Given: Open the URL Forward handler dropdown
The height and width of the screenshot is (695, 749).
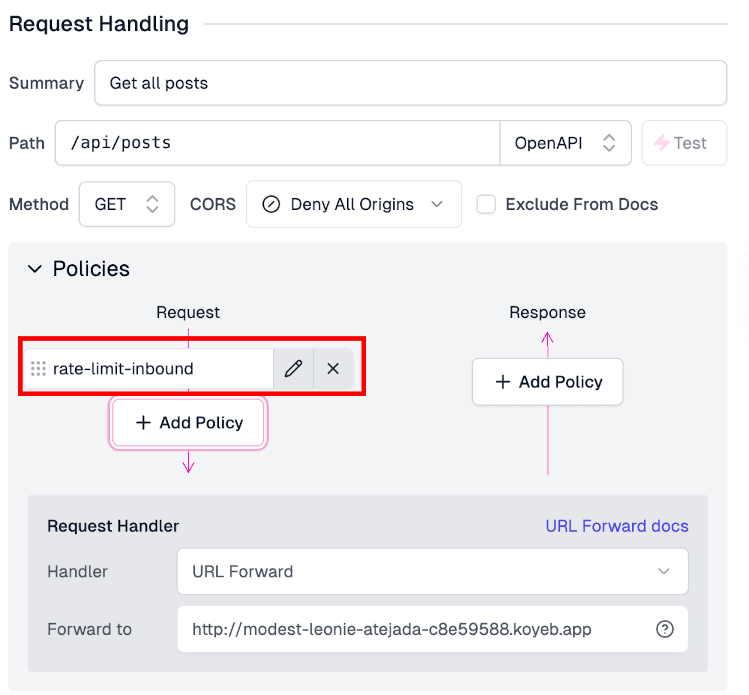Looking at the screenshot, I should [x=432, y=572].
